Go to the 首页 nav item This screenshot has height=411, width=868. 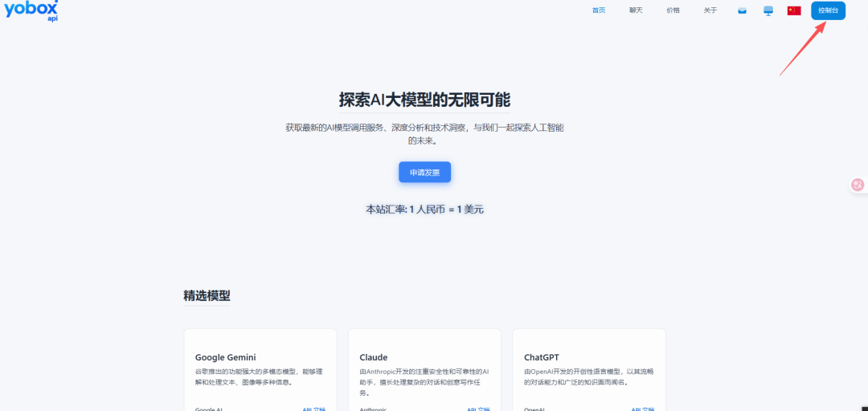coord(599,10)
